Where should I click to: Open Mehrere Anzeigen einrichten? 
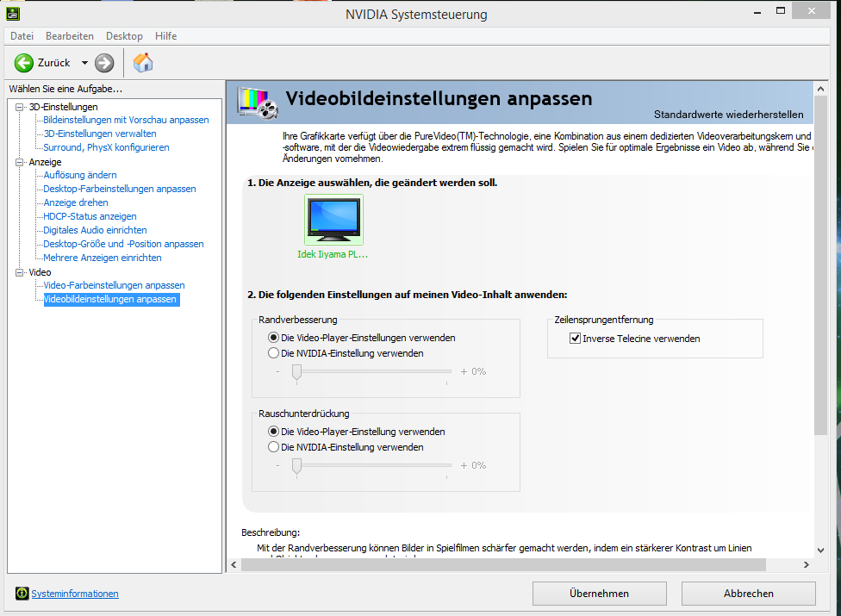click(102, 258)
